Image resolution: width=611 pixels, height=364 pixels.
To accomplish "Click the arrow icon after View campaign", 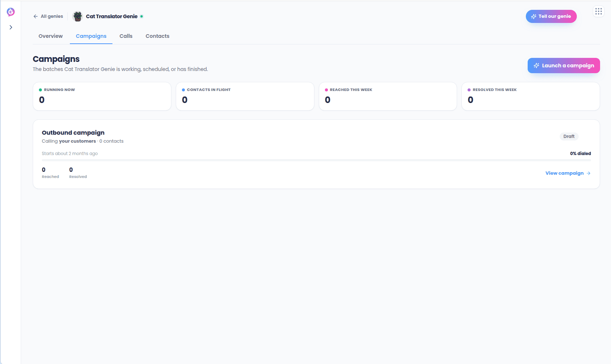I will (x=588, y=173).
